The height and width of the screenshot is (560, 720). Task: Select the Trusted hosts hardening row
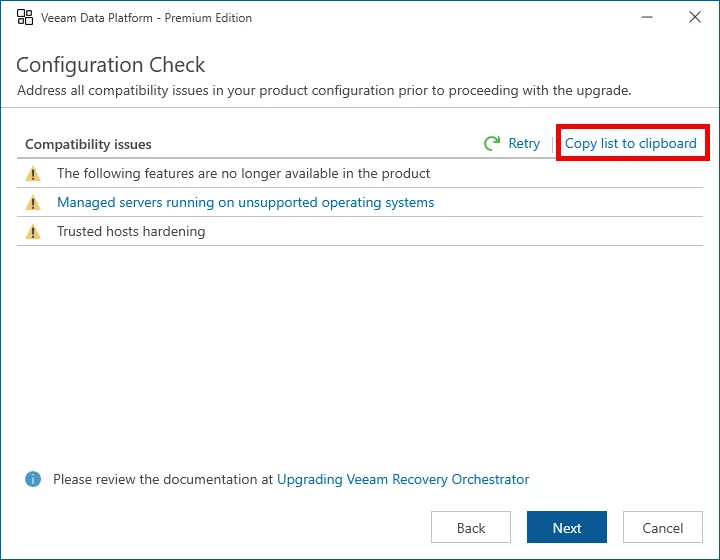tap(131, 231)
